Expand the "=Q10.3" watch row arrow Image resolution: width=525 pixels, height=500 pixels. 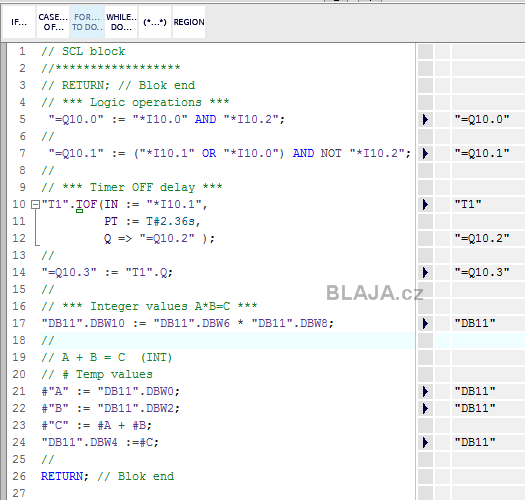tap(425, 272)
